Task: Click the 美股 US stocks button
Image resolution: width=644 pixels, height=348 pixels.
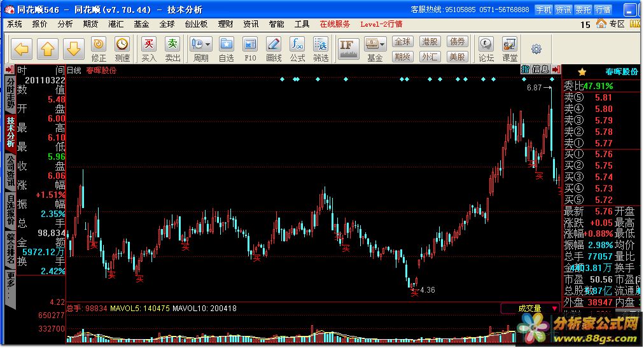Action: click(457, 57)
